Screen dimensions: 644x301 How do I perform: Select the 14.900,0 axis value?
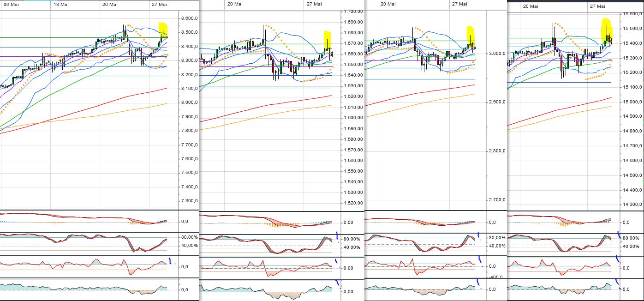pyautogui.click(x=632, y=117)
